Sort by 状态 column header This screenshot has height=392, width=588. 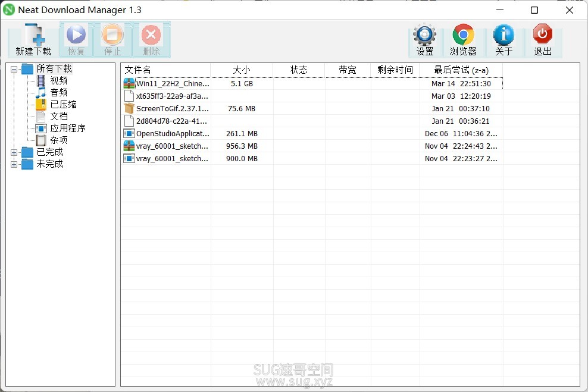(299, 70)
